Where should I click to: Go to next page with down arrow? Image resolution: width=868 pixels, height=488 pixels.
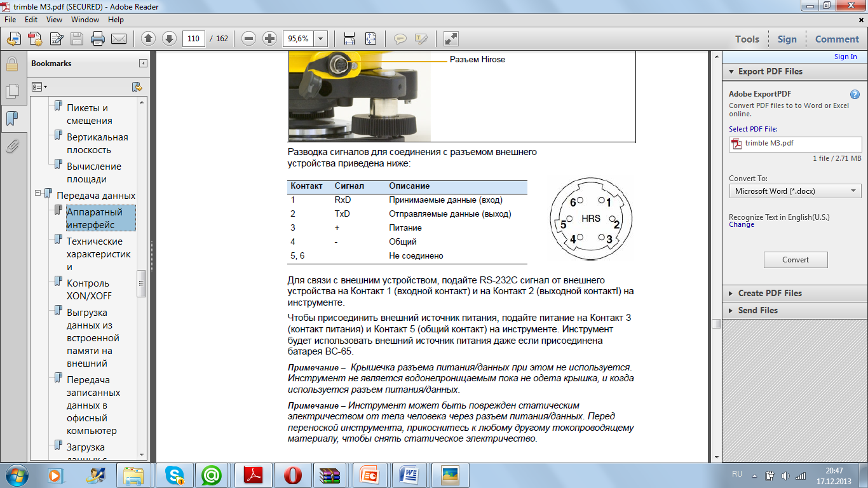click(169, 39)
